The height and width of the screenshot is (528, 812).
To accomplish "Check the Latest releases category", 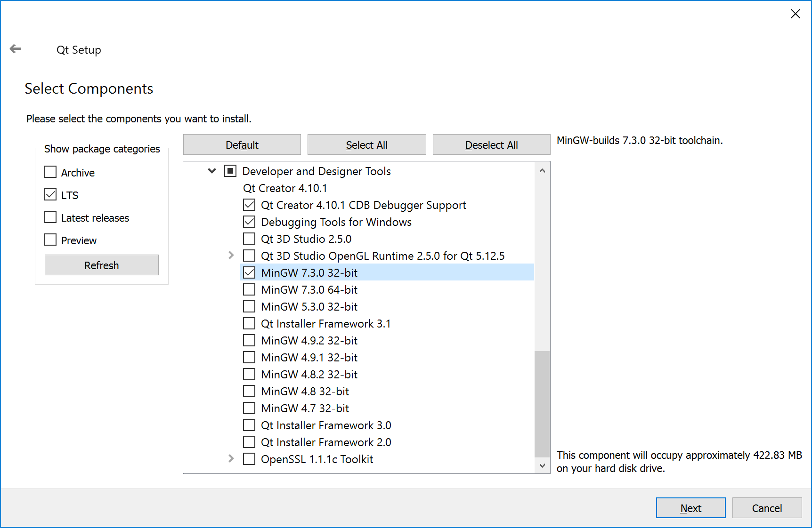I will click(50, 217).
